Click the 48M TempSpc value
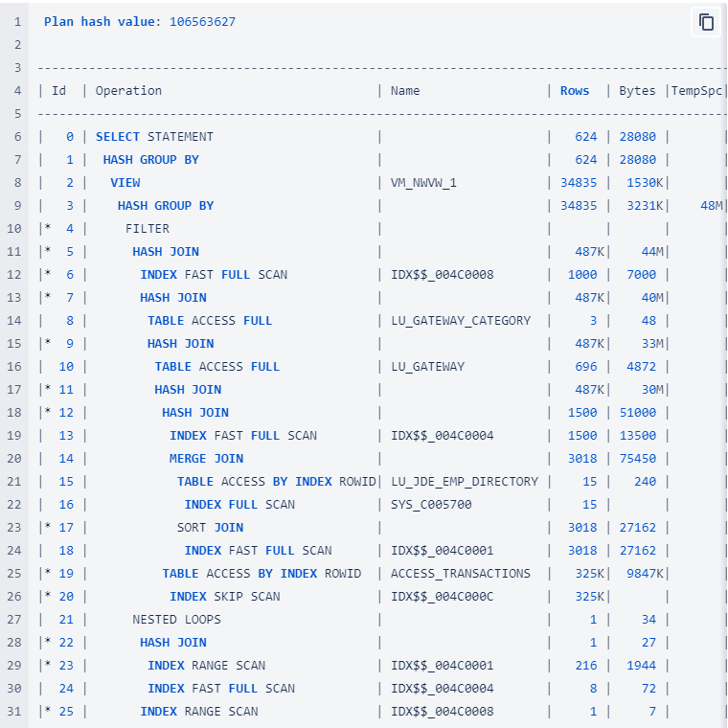 point(711,206)
